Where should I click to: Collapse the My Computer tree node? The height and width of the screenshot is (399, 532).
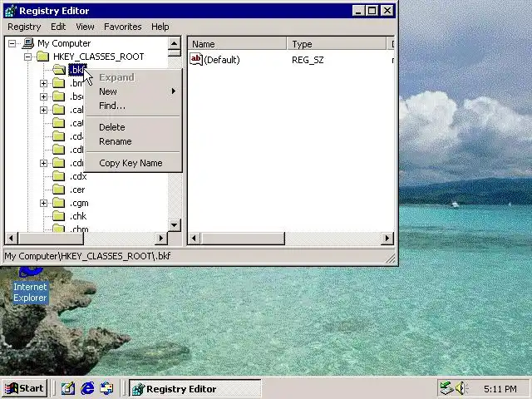coord(12,43)
